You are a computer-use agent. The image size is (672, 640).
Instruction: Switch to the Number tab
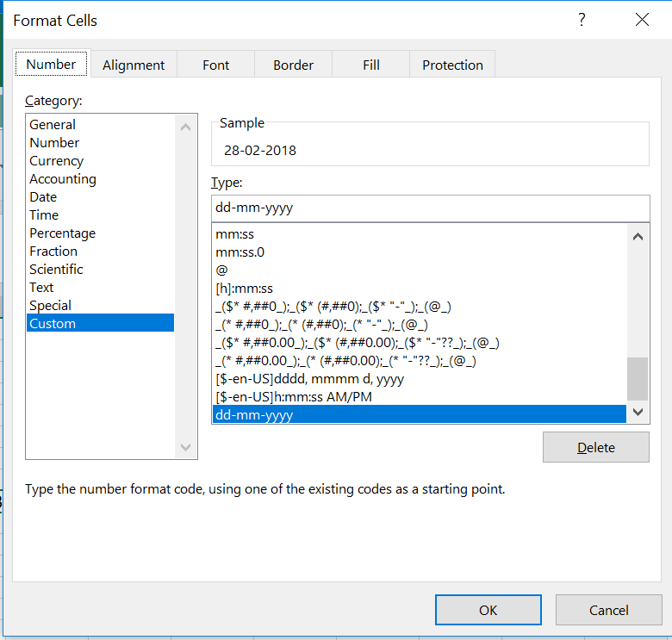point(51,65)
